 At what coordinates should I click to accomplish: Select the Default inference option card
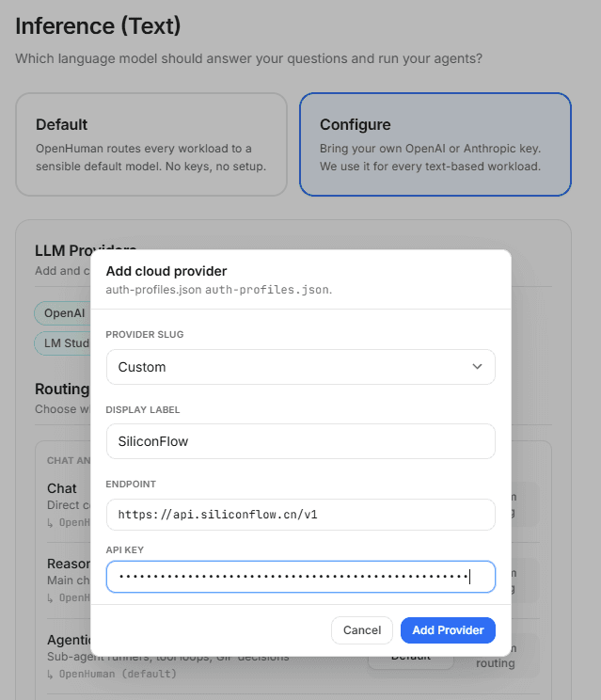click(x=151, y=144)
